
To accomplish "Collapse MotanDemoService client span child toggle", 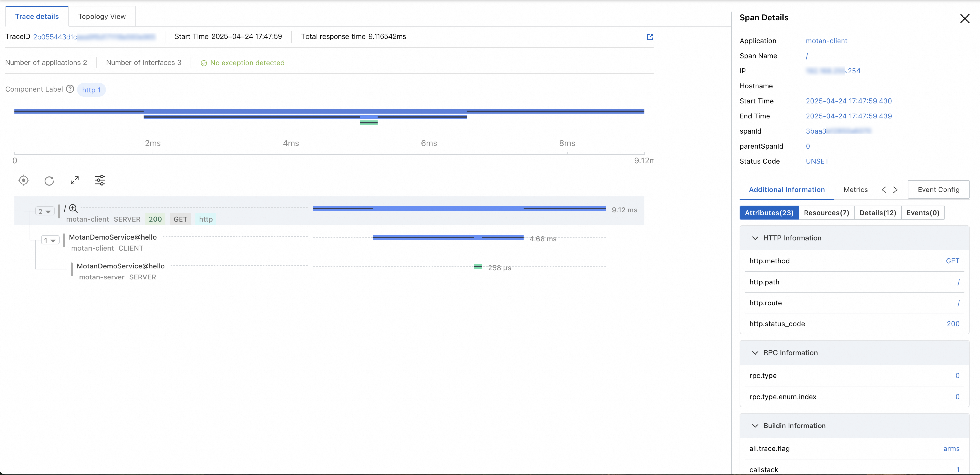I will click(50, 240).
